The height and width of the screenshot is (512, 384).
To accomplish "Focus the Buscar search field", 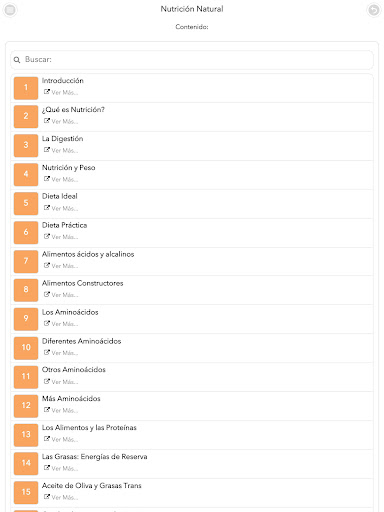I will click(x=192, y=60).
